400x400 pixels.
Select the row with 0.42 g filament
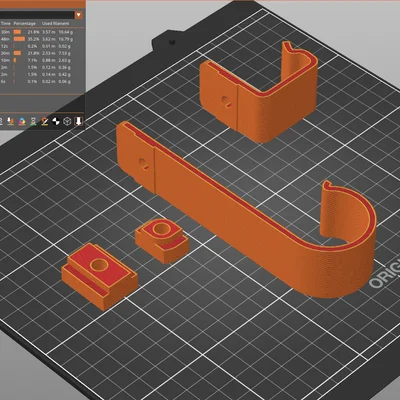(37, 74)
